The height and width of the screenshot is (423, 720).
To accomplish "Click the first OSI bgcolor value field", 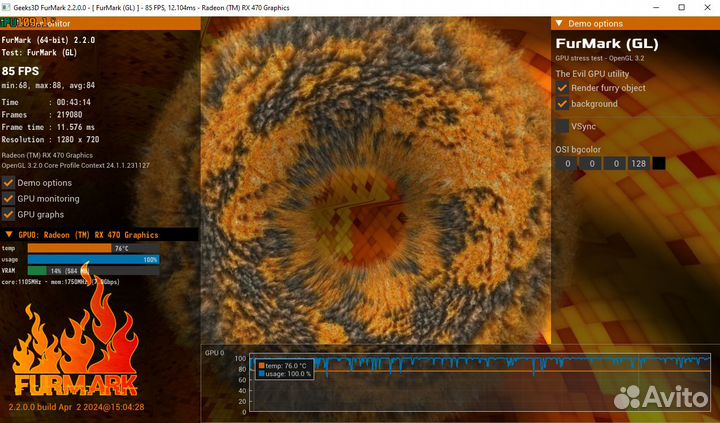I will click(568, 164).
